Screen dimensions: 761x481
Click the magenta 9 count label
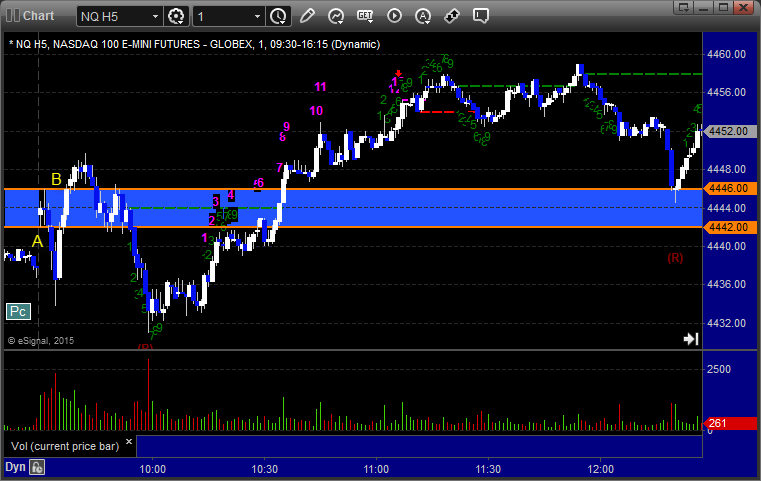tap(287, 127)
